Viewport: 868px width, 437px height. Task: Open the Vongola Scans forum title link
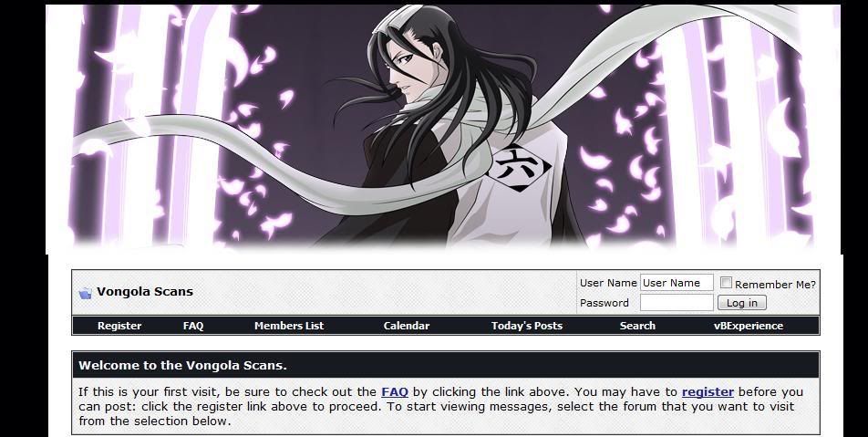coord(145,292)
